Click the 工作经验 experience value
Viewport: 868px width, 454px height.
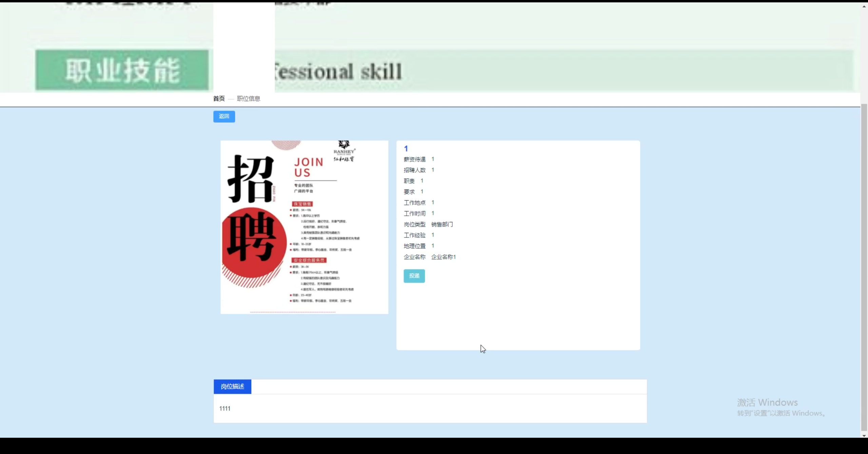[x=433, y=235]
